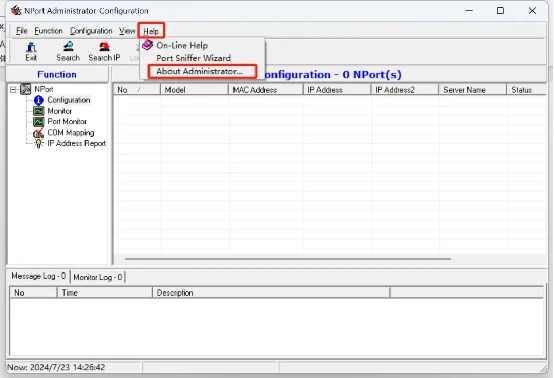Image resolution: width=554 pixels, height=378 pixels.
Task: Open the Configuration menu
Action: point(91,31)
